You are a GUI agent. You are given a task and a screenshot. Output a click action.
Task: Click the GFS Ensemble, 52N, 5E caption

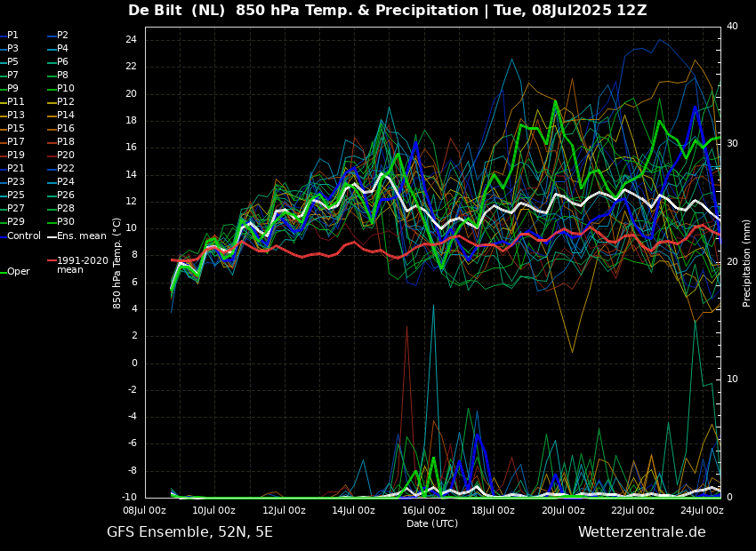tap(189, 532)
